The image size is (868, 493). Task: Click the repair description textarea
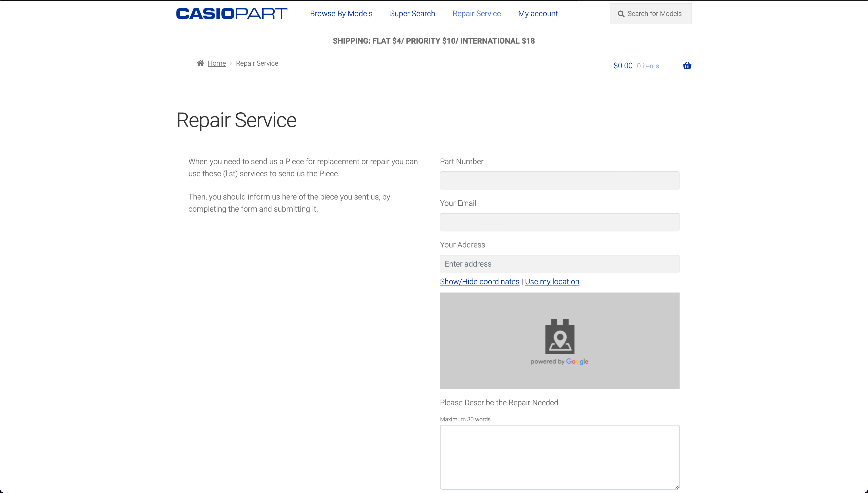click(x=559, y=457)
